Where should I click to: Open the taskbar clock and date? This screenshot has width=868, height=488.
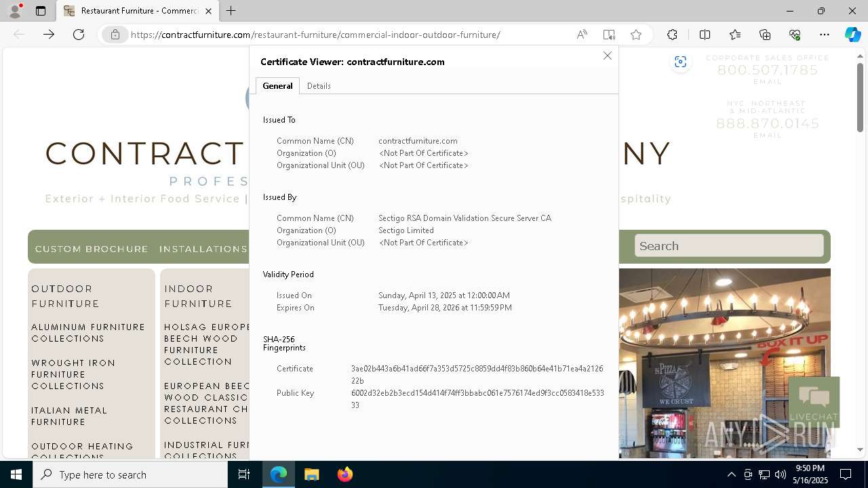tap(811, 474)
